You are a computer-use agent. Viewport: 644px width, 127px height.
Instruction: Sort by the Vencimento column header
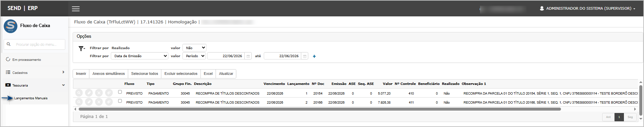[x=274, y=84]
